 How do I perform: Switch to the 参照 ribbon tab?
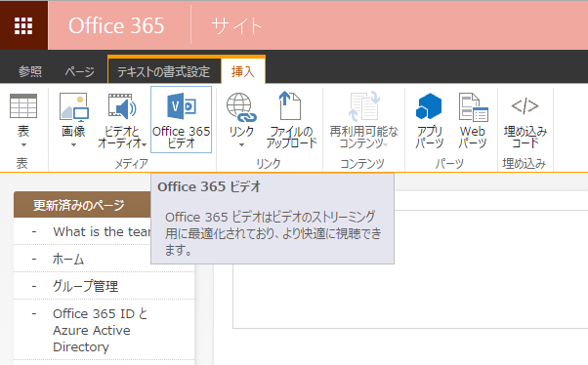point(30,71)
